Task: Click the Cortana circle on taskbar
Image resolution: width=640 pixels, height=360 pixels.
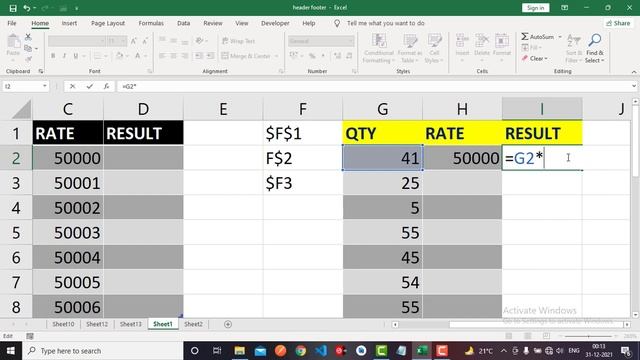Action: click(195, 351)
